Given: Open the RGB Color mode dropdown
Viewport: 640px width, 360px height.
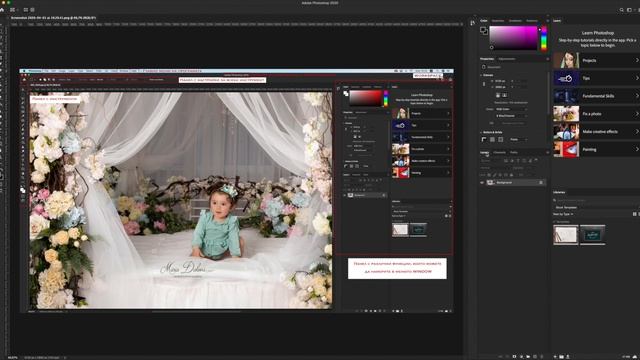Looking at the screenshot, I should coord(511,109).
